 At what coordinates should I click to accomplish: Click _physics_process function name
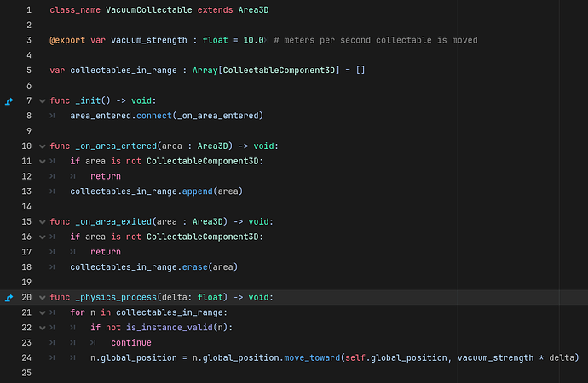(x=116, y=297)
